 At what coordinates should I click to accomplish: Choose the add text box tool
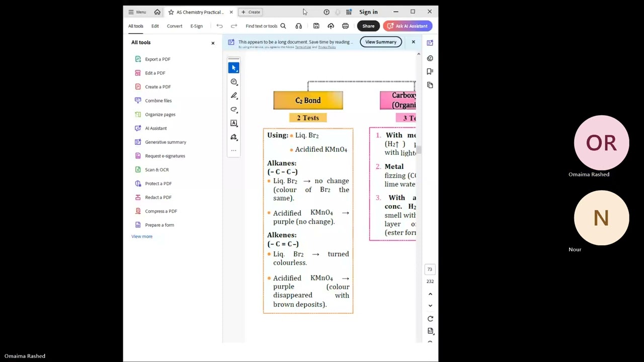(x=234, y=123)
